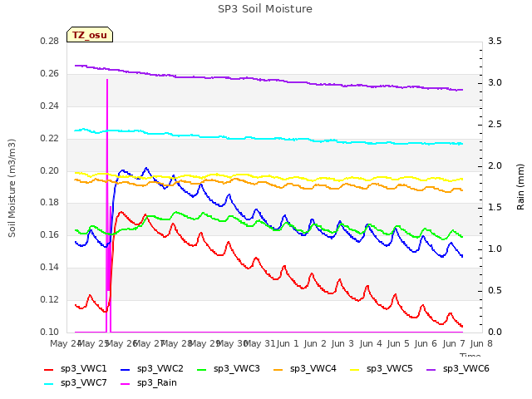Click the 0.12 left axis tick label
This screenshot has height=399, width=532.
pos(50,299)
